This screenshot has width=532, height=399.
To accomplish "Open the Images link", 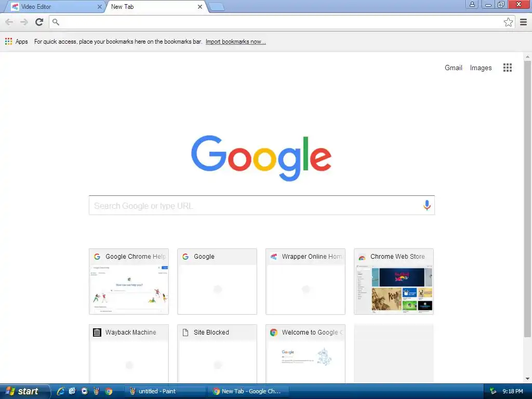I will 481,68.
